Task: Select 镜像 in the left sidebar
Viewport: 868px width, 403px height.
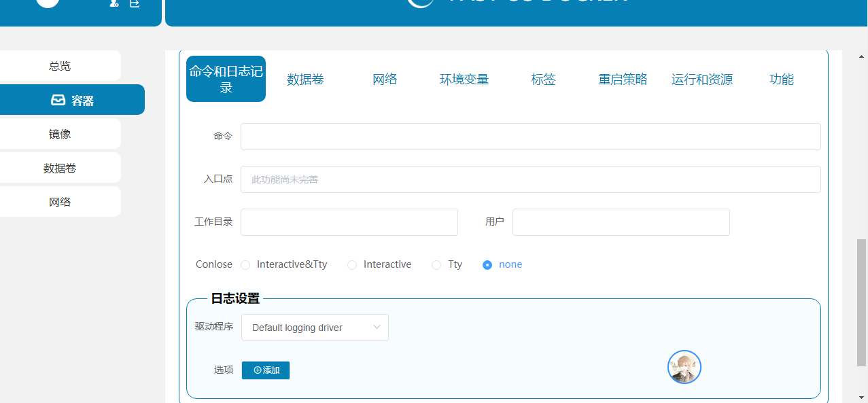Action: [60, 134]
